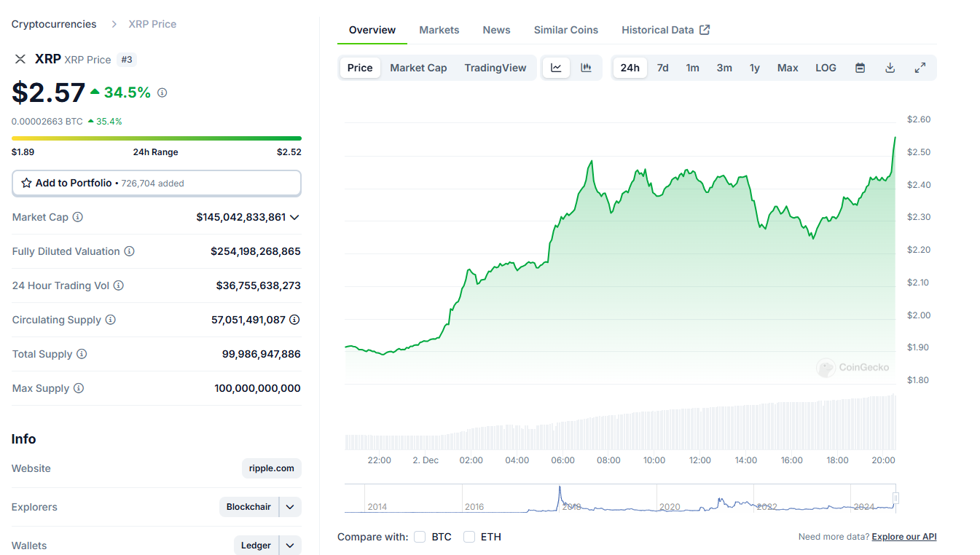
Task: Open the Markets tab
Action: coord(439,30)
